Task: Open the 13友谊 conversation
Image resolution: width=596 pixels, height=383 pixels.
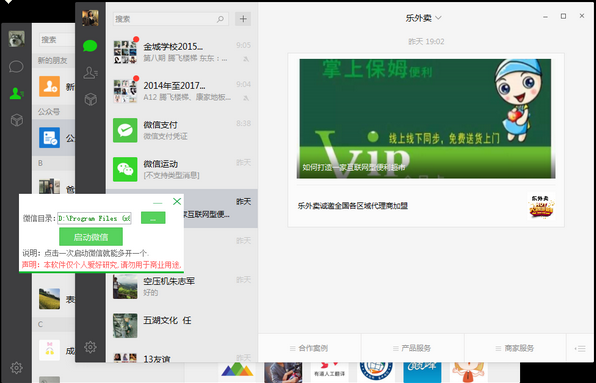Action: pos(182,357)
